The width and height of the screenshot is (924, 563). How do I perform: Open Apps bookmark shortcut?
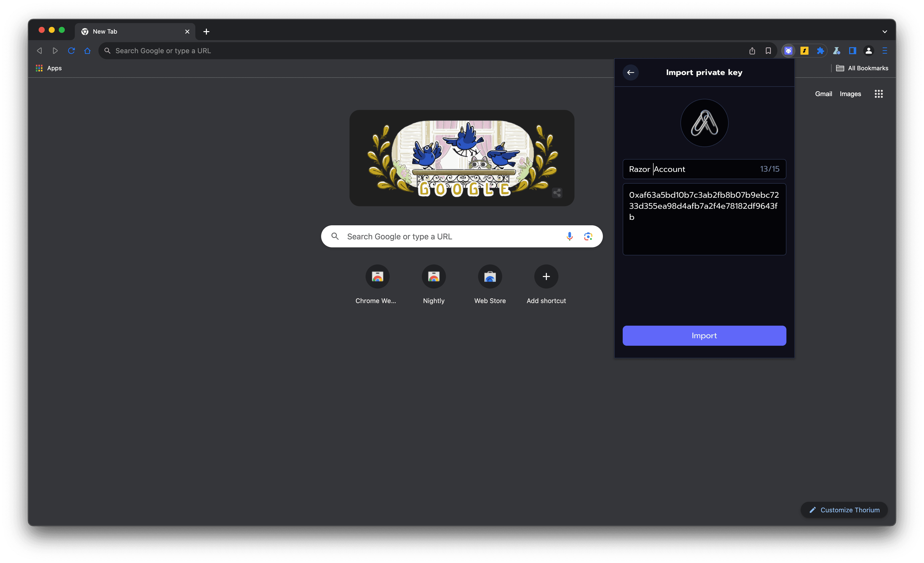point(49,68)
